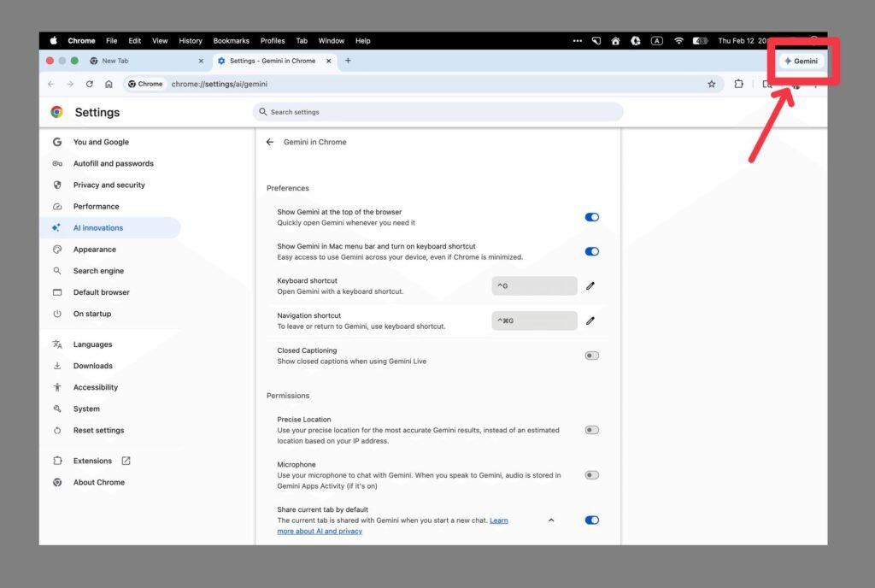Viewport: 875px width, 588px height.
Task: Open the Extensions puzzle icon in toolbar
Action: click(738, 85)
